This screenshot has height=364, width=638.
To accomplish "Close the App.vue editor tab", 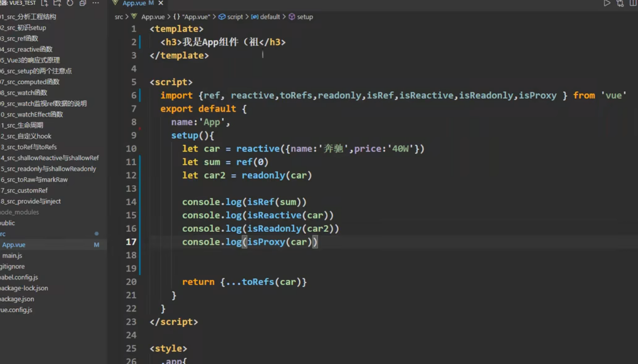I will click(161, 3).
